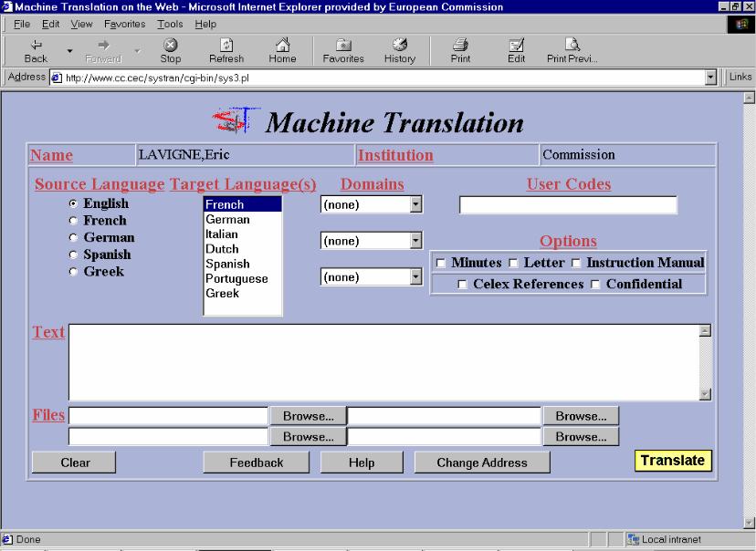Click the Refresh toolbar icon

click(226, 51)
